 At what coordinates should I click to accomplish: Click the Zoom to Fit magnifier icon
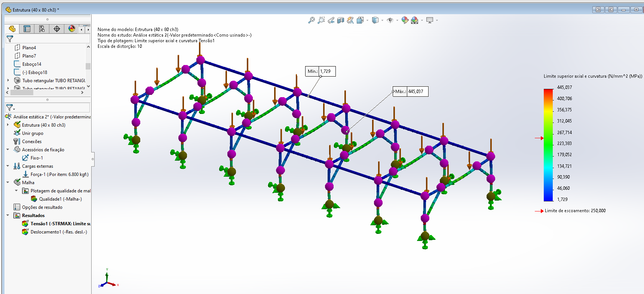click(x=311, y=20)
